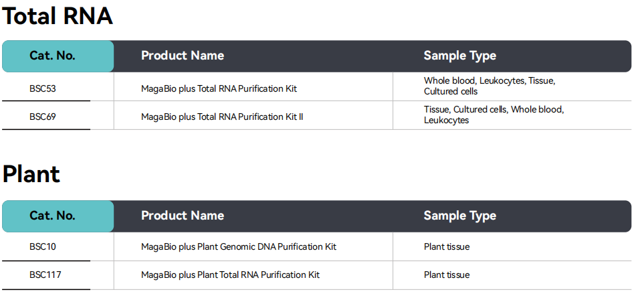Image resolution: width=644 pixels, height=300 pixels.
Task: Open MagaBio plus Total RNA Purification Kit II
Action: coord(222,117)
